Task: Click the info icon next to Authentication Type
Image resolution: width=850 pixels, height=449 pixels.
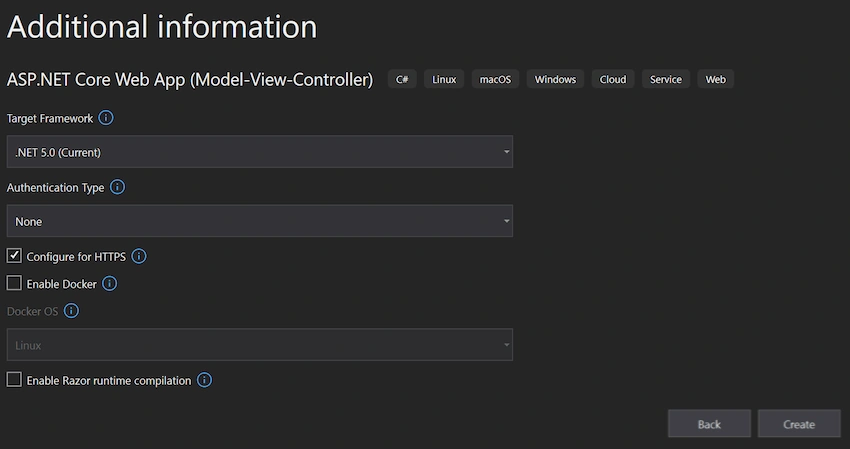Action: click(117, 187)
